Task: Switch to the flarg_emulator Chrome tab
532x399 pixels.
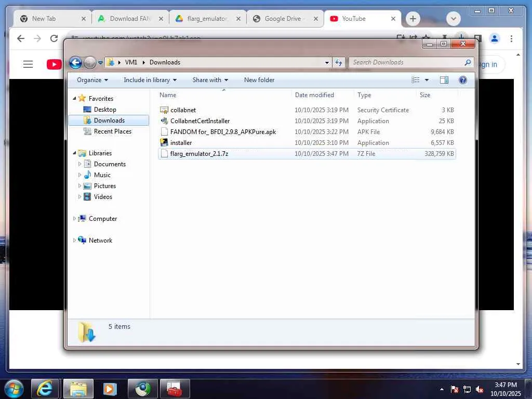Action: tap(207, 19)
